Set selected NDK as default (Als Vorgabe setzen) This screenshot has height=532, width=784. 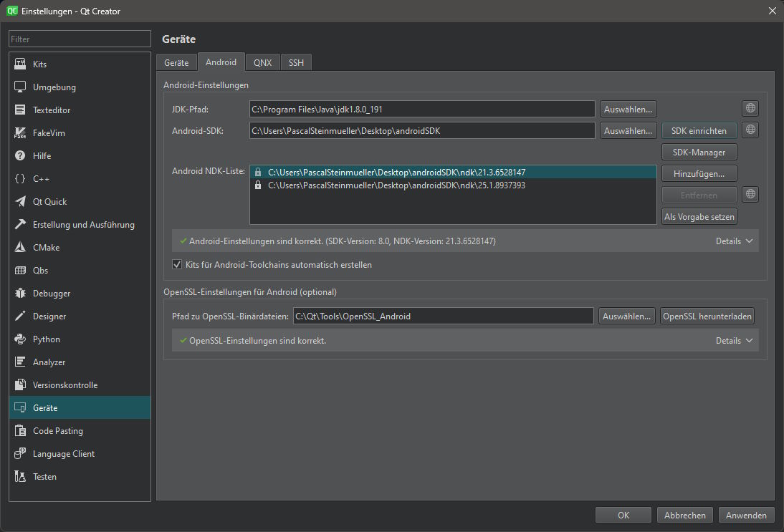[699, 217]
